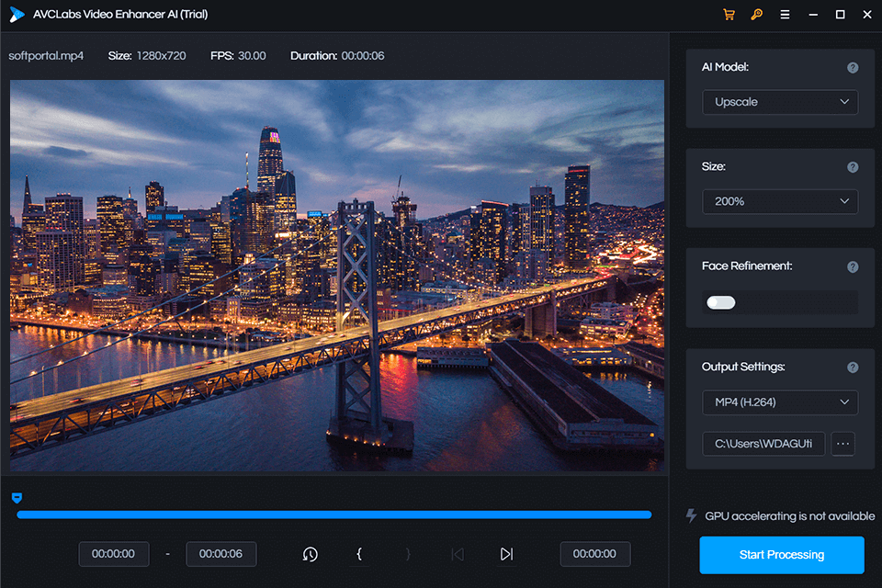Image resolution: width=882 pixels, height=588 pixels.
Task: Expand the Size dropdown set to 200%
Action: 779,201
